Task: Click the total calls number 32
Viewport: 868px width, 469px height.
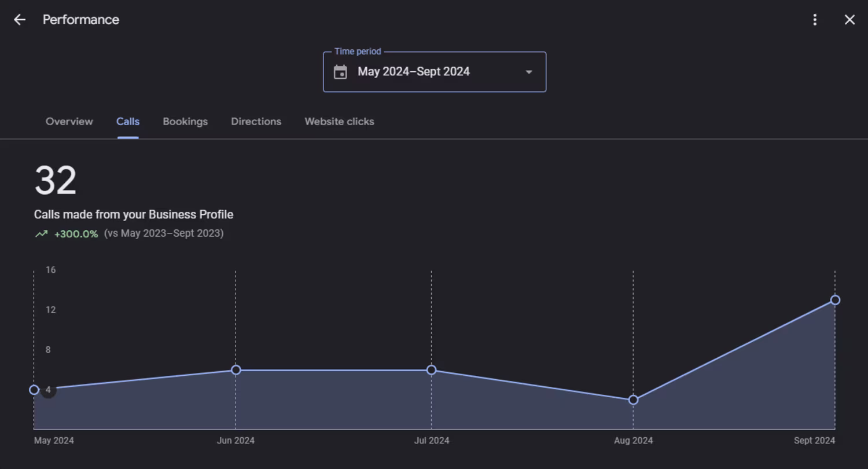Action: pyautogui.click(x=56, y=181)
